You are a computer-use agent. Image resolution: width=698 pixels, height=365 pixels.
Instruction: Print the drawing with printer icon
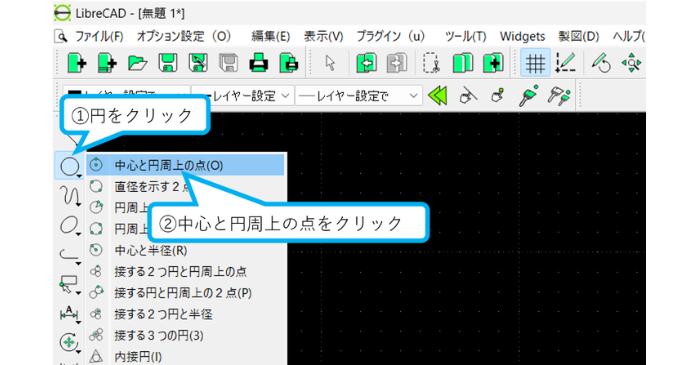tap(259, 63)
